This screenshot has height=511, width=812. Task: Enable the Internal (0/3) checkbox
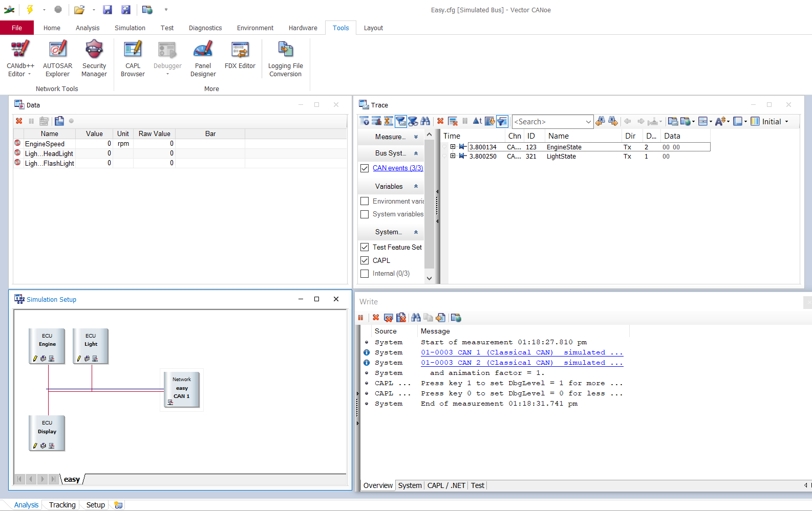point(365,274)
